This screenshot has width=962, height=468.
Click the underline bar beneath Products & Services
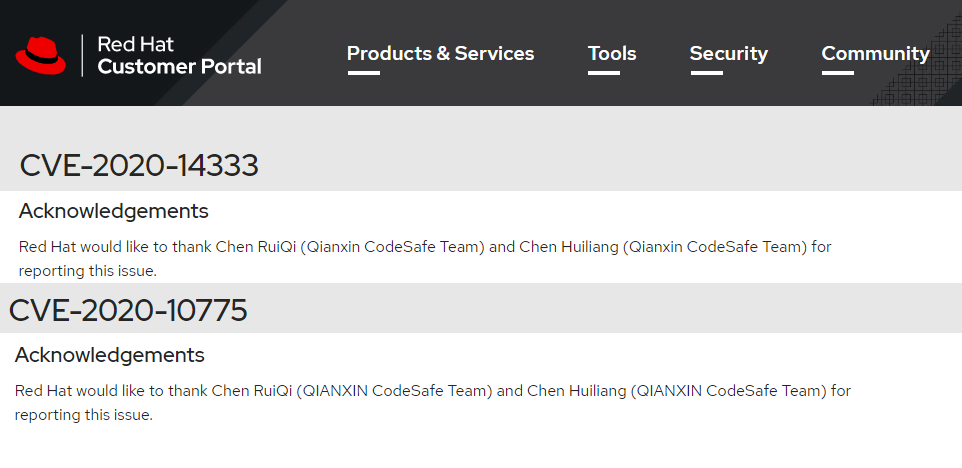click(x=364, y=73)
